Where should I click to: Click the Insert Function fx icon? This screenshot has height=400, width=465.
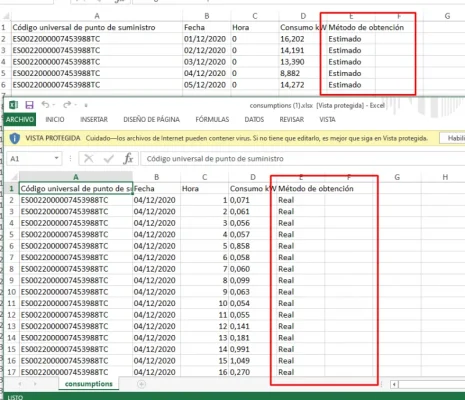coord(128,159)
